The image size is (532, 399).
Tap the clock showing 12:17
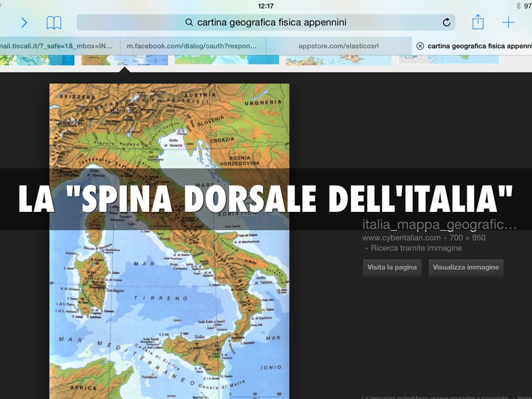(265, 6)
